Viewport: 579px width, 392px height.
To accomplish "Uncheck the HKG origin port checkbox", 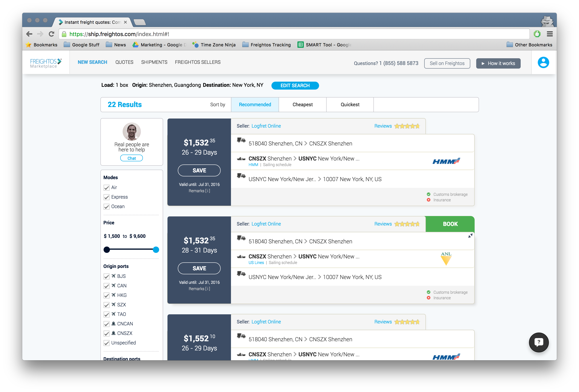I will coord(107,295).
